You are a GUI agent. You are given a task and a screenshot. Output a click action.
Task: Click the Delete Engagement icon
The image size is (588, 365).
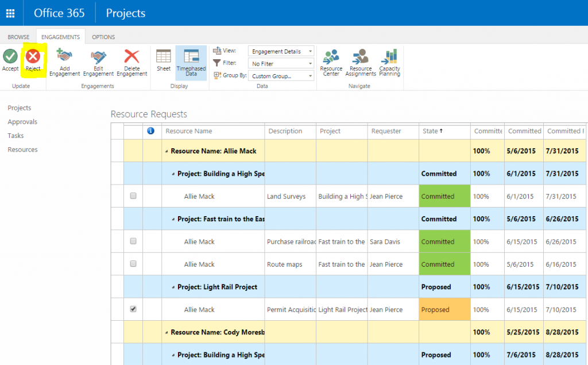(132, 56)
